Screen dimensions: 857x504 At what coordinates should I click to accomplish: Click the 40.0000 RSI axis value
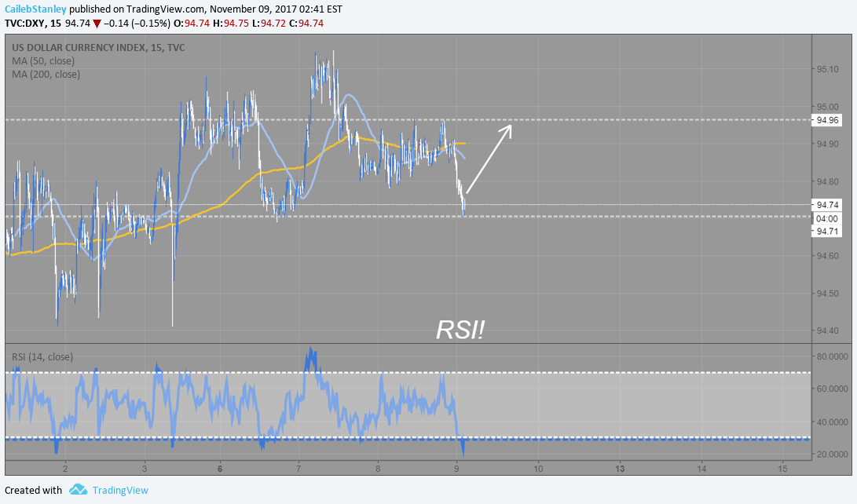[833, 422]
